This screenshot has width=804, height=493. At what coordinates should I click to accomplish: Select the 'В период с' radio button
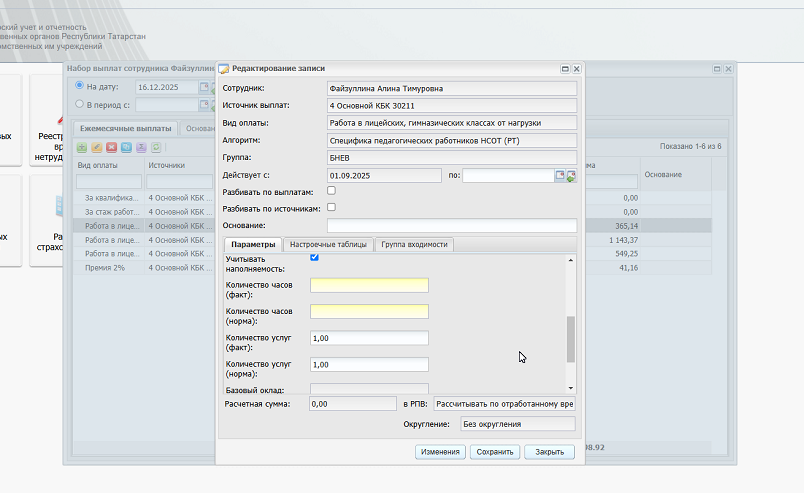tap(79, 104)
